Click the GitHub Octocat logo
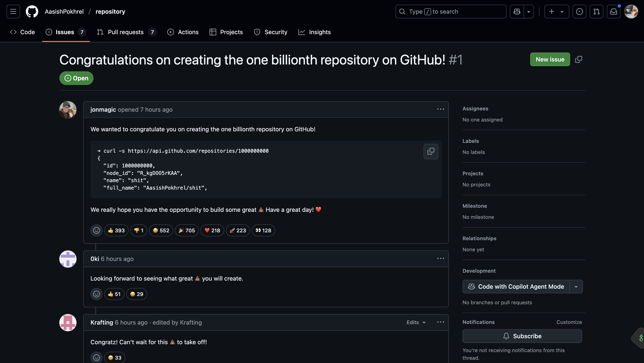The image size is (644, 363). pyautogui.click(x=32, y=12)
